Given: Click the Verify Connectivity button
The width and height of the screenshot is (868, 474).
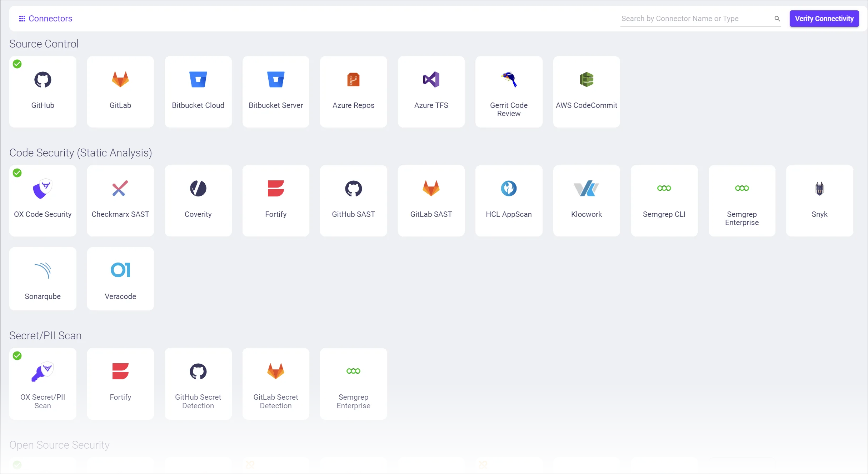Looking at the screenshot, I should click(x=824, y=18).
